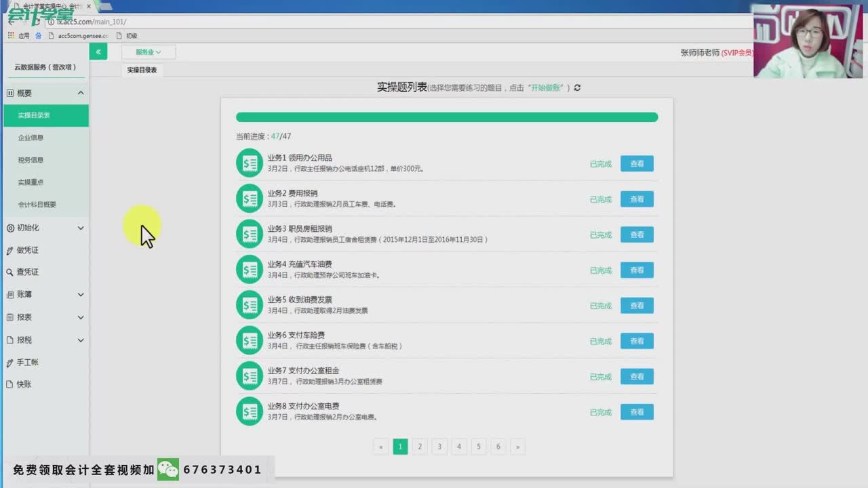Open the 服务业 industry dropdown

pos(148,52)
